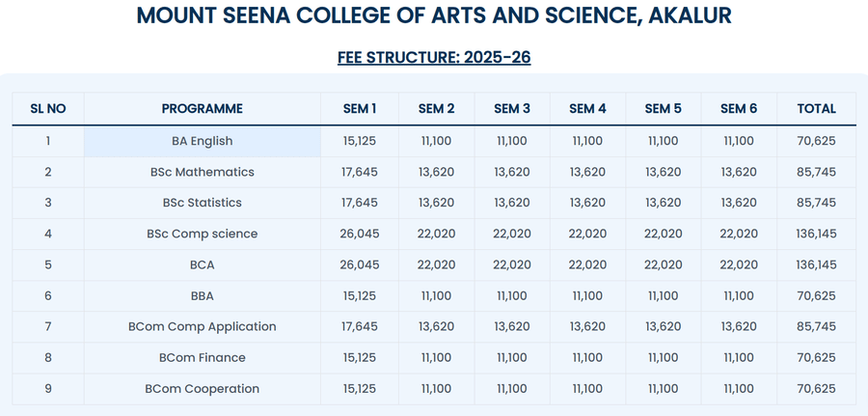Screen dimensions: 868x416
Task: Click the PROGRAMME column header
Action: click(203, 109)
